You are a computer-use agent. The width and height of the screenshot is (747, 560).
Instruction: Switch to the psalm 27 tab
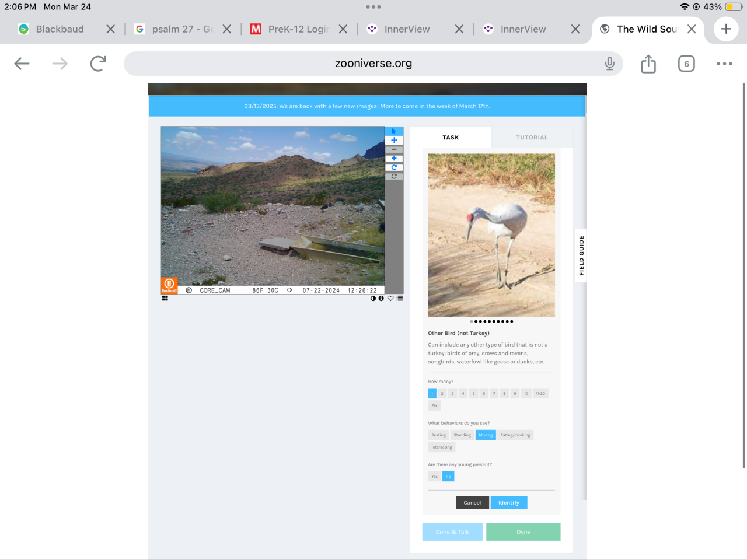pyautogui.click(x=174, y=29)
